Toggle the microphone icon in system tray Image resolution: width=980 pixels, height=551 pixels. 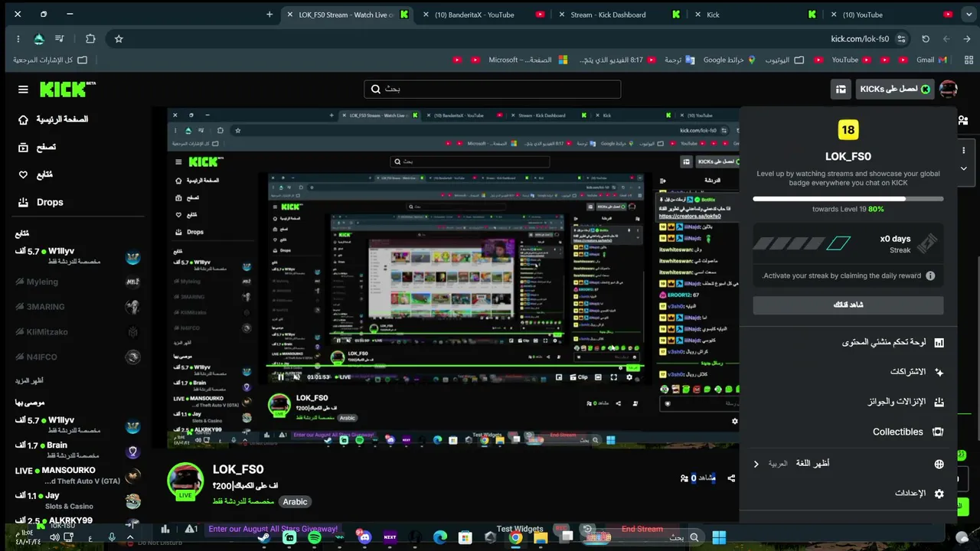pos(112,537)
